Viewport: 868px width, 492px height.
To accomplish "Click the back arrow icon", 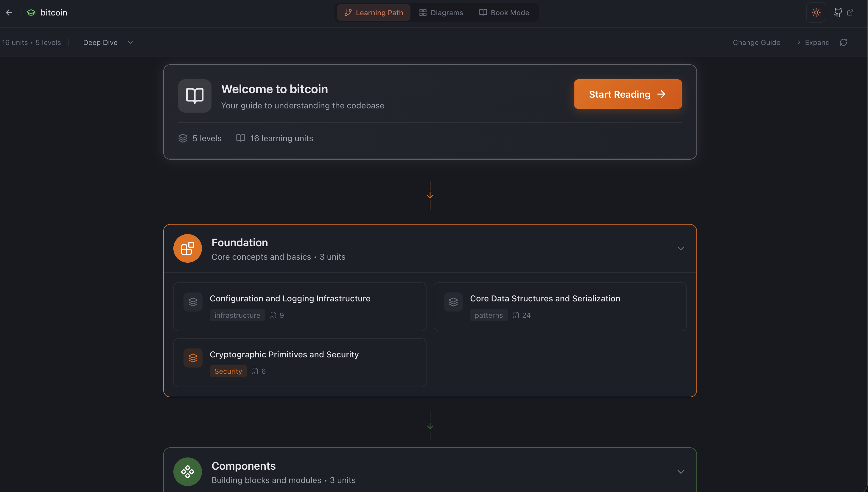I will [9, 13].
